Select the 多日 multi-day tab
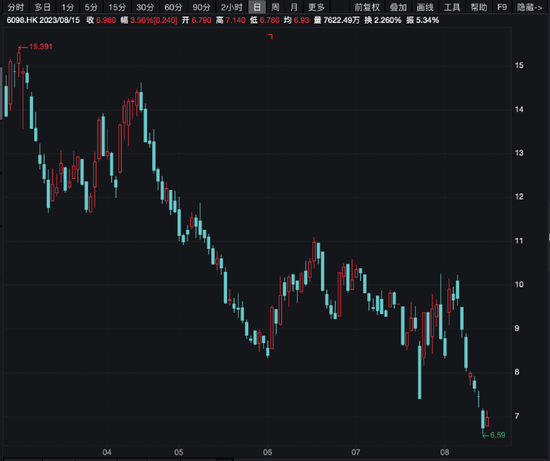 pyautogui.click(x=43, y=7)
